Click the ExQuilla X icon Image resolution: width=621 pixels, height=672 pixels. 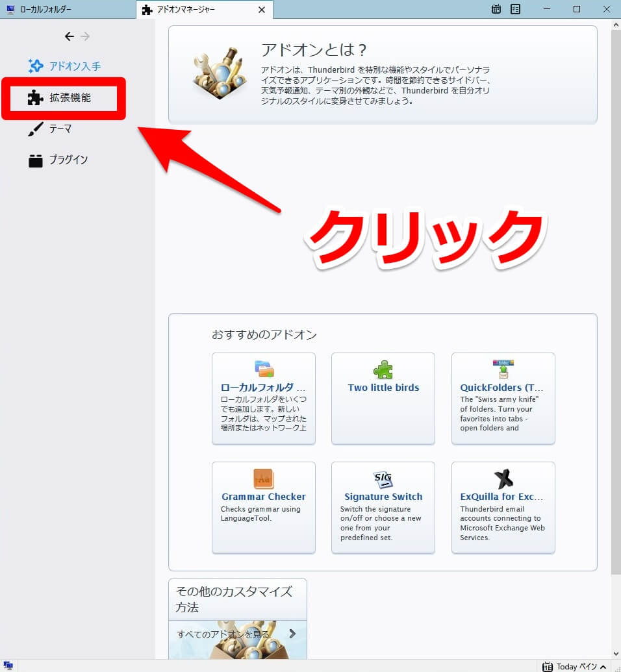click(x=503, y=479)
